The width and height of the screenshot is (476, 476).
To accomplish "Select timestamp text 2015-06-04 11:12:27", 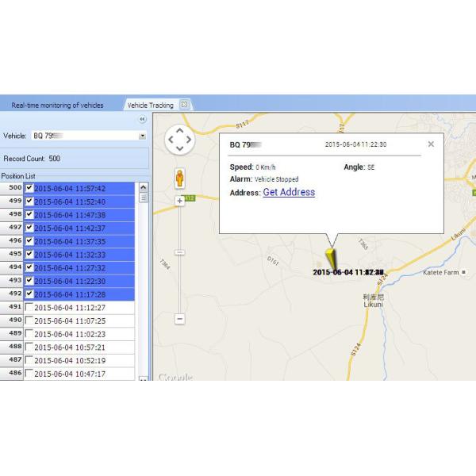I will (70, 308).
